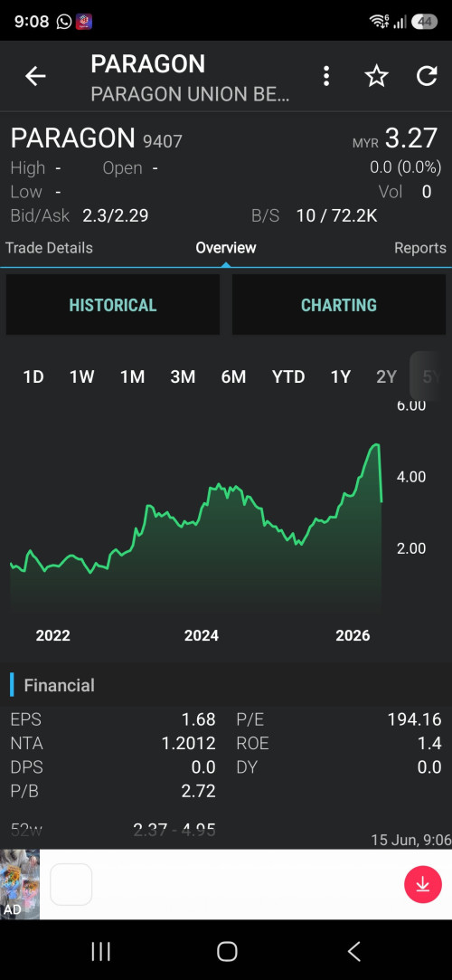Screen dimensions: 452x980
Task: Open the CHARTING view
Action: (339, 305)
